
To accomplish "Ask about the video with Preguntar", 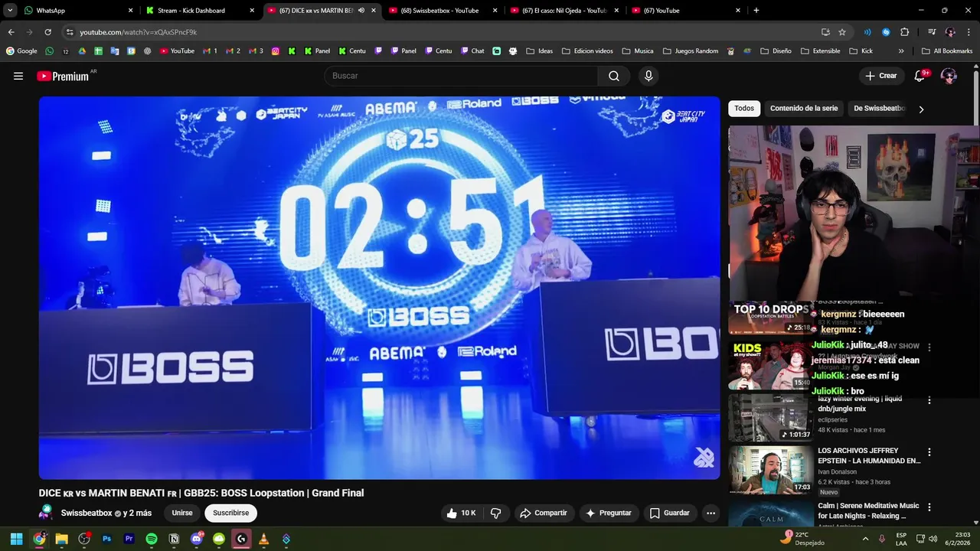I will pos(609,513).
